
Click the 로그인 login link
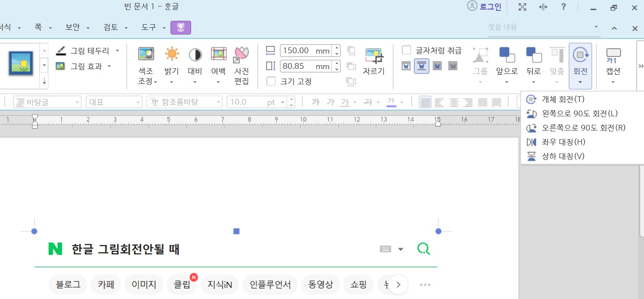click(490, 6)
